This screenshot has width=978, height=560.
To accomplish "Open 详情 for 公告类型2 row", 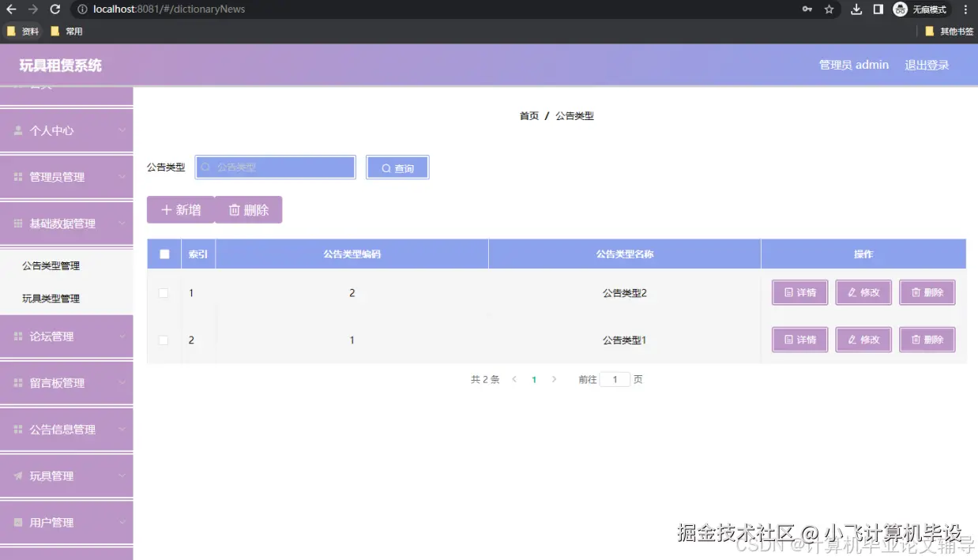I will (800, 292).
